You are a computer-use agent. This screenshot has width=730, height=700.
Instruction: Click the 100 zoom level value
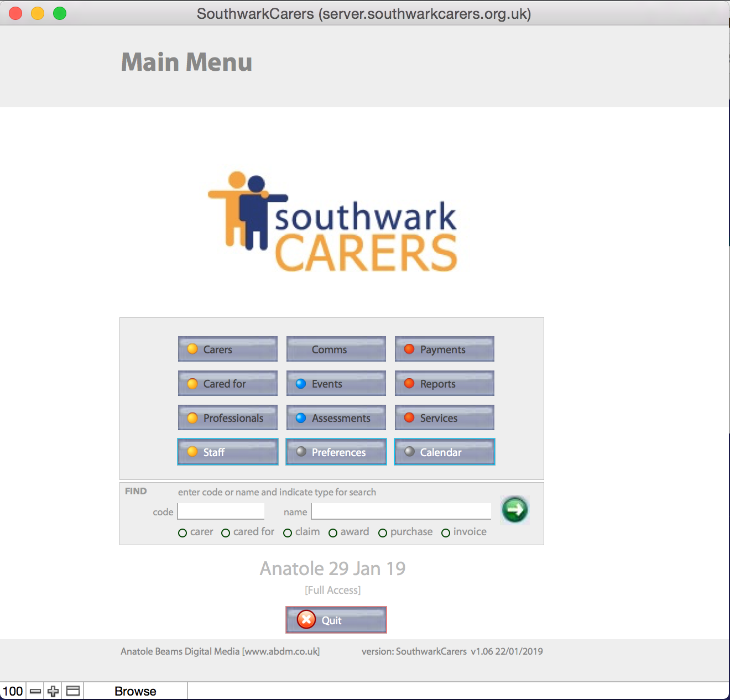pyautogui.click(x=13, y=691)
